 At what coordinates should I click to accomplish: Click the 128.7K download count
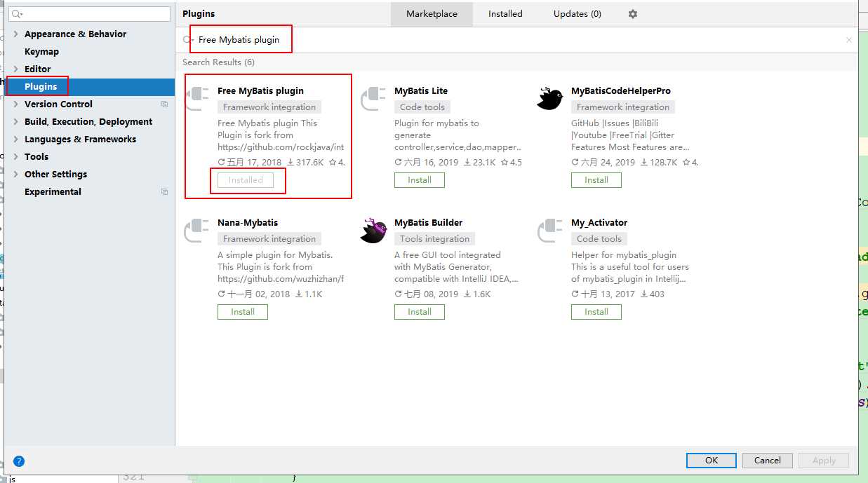[663, 163]
